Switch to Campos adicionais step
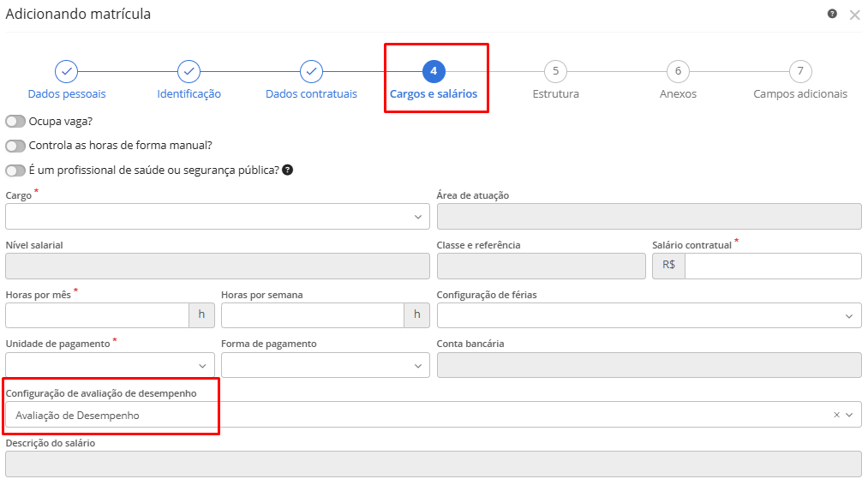 coord(800,71)
